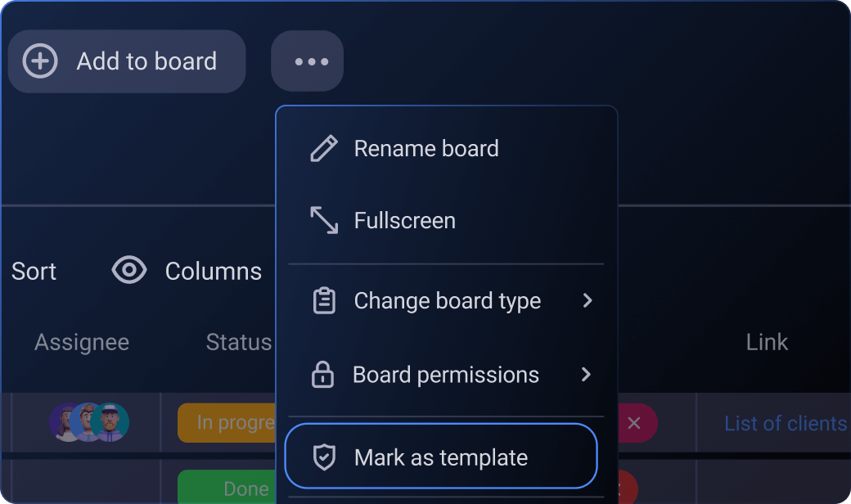
Task: Select the Fullscreen menu option
Action: [404, 221]
